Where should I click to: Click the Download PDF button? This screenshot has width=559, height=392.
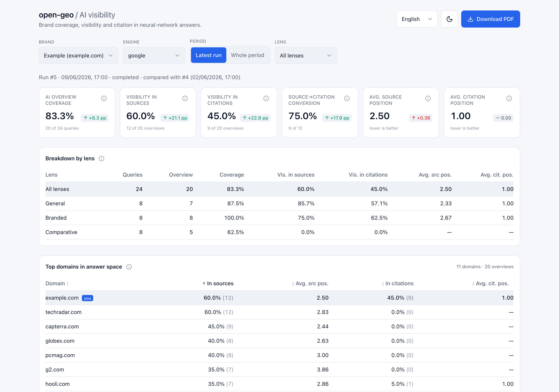(490, 19)
